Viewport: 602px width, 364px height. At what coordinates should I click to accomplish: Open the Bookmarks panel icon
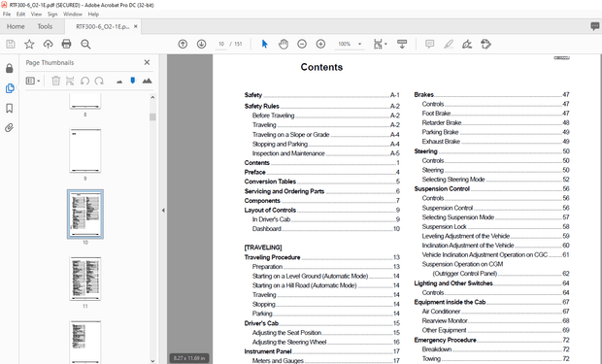click(x=10, y=109)
